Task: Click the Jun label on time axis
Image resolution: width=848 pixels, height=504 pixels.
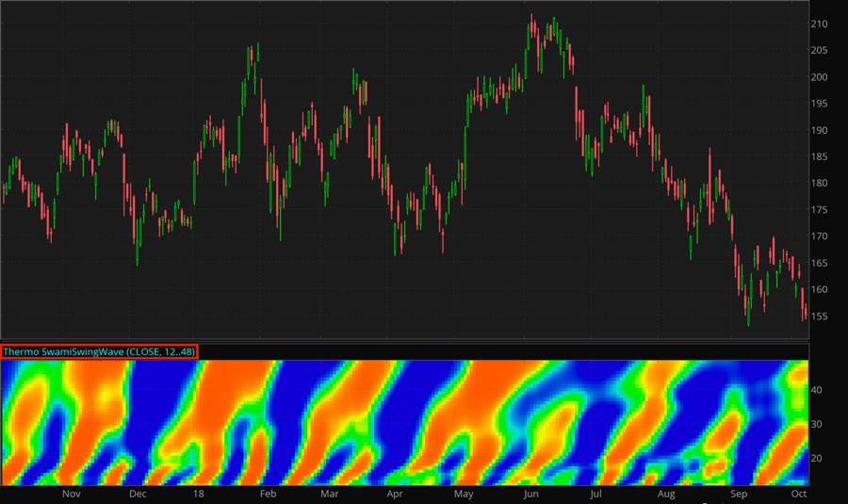Action: coord(530,493)
